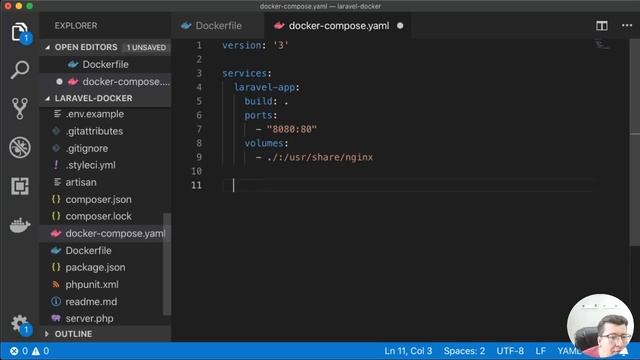Click the "build: ." line
Screen dimensions: 640x360
266,101
